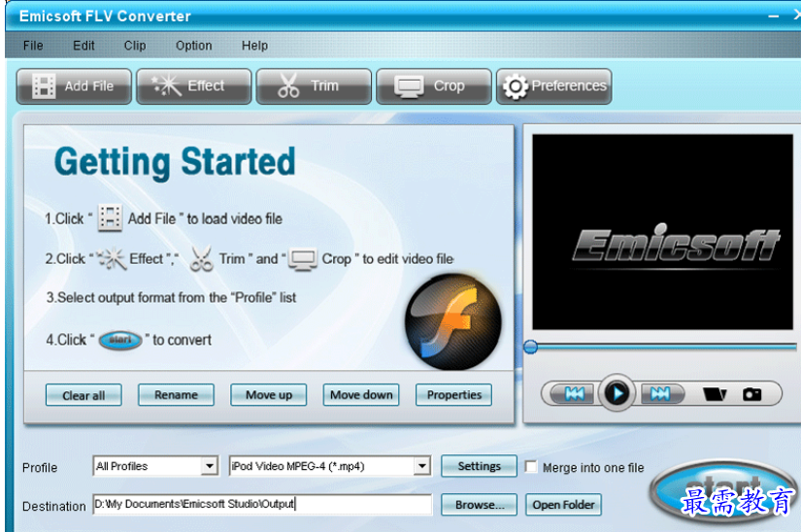Open the Crop tool
This screenshot has width=801, height=532.
(434, 86)
